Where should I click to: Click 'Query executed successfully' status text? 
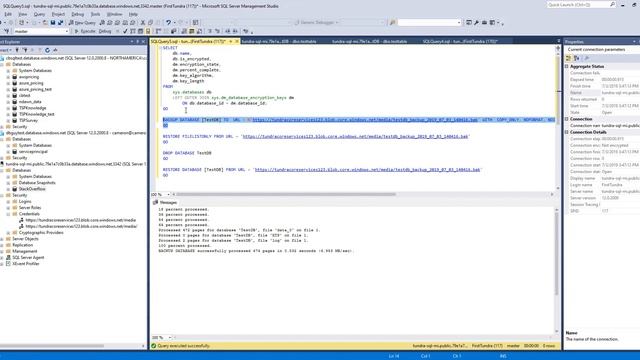(x=183, y=346)
